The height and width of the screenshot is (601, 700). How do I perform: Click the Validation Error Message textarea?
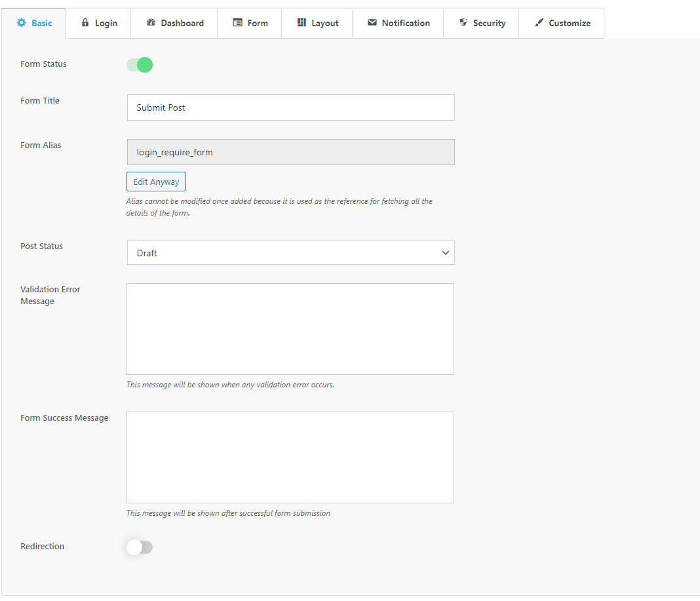[x=290, y=328]
